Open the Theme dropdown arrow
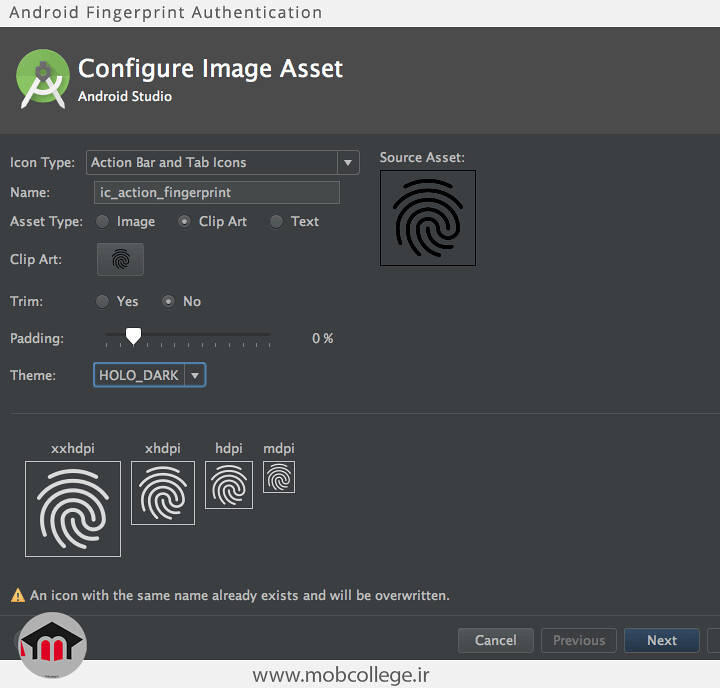 coord(195,375)
